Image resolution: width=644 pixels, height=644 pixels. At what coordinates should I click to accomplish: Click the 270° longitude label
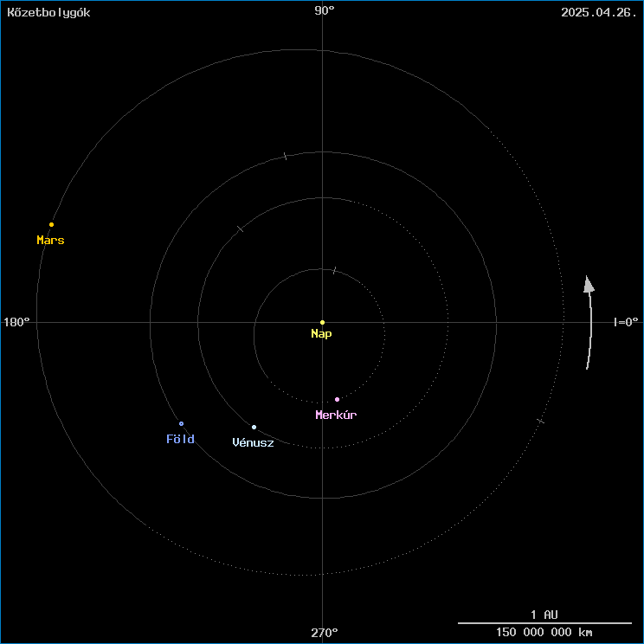(325, 634)
